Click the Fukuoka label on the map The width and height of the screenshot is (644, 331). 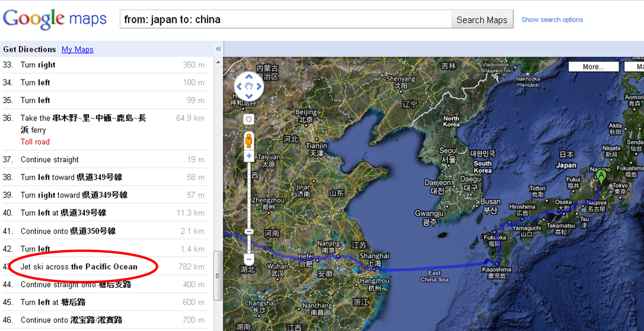495,240
